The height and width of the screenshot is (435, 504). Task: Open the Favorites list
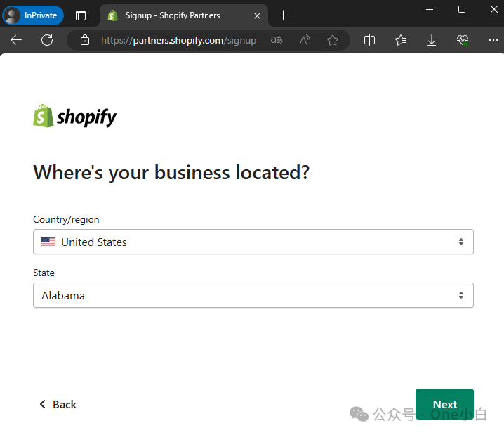pyautogui.click(x=401, y=40)
